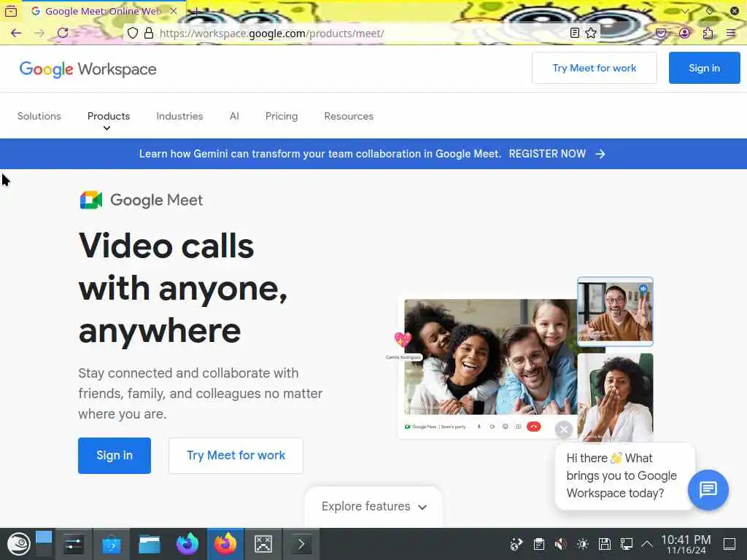Open the system update tray icon
The width and height of the screenshot is (747, 560).
coord(516,544)
